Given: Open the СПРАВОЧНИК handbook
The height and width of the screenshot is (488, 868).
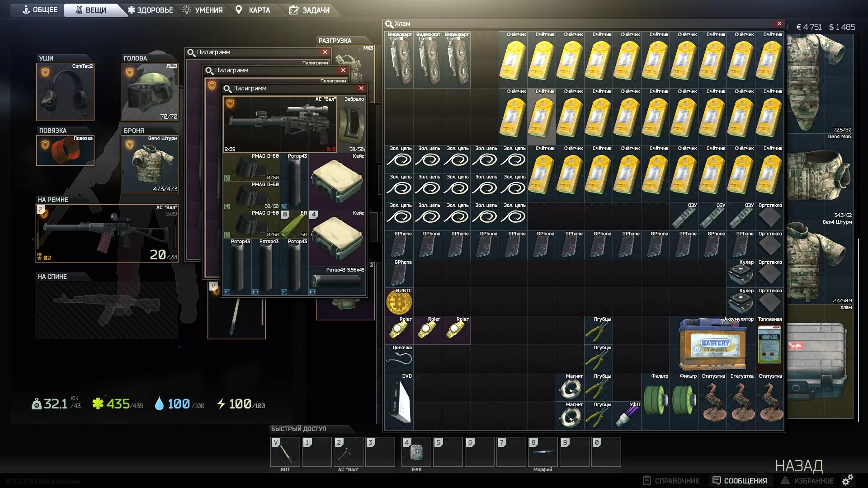Looking at the screenshot, I should (671, 481).
